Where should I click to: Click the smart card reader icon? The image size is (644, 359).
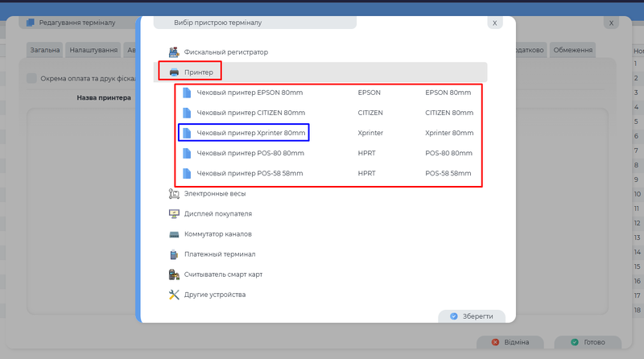pos(173,274)
